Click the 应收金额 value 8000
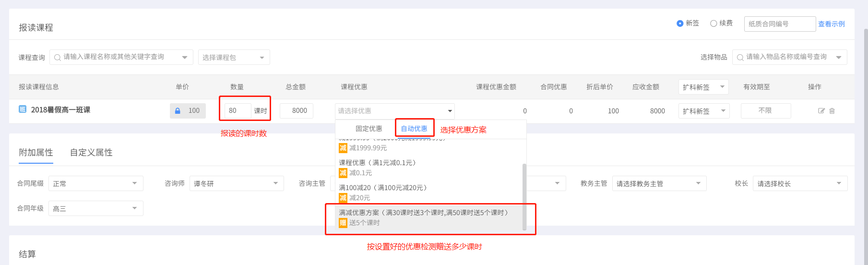868x265 pixels. pyautogui.click(x=657, y=111)
